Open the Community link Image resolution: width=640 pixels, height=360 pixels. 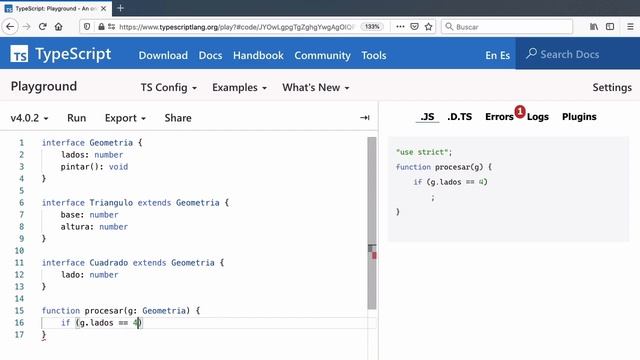tap(322, 55)
